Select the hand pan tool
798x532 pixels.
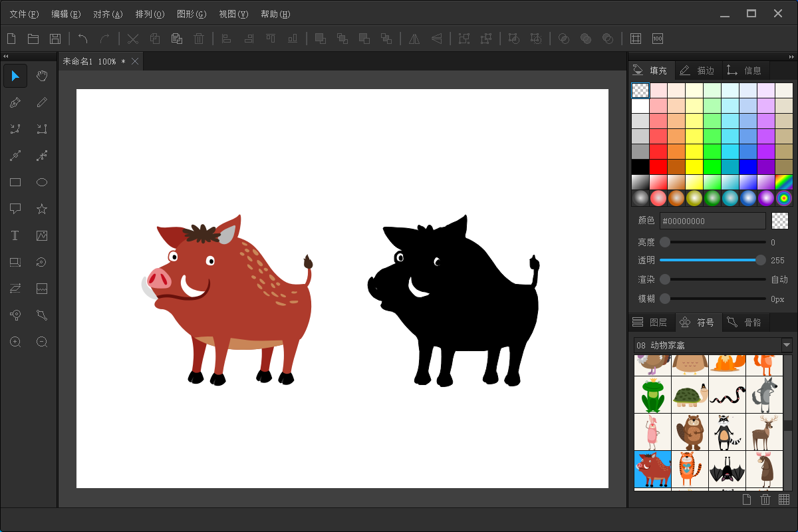pyautogui.click(x=42, y=76)
